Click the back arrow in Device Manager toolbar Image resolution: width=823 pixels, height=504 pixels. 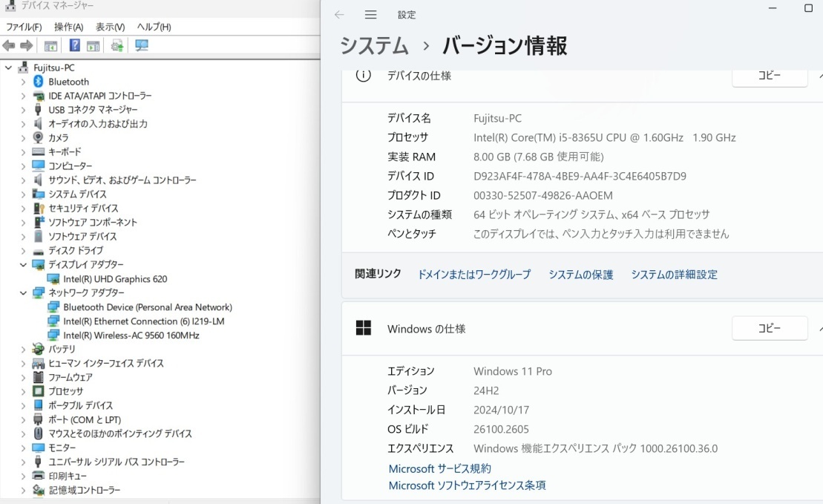9,46
